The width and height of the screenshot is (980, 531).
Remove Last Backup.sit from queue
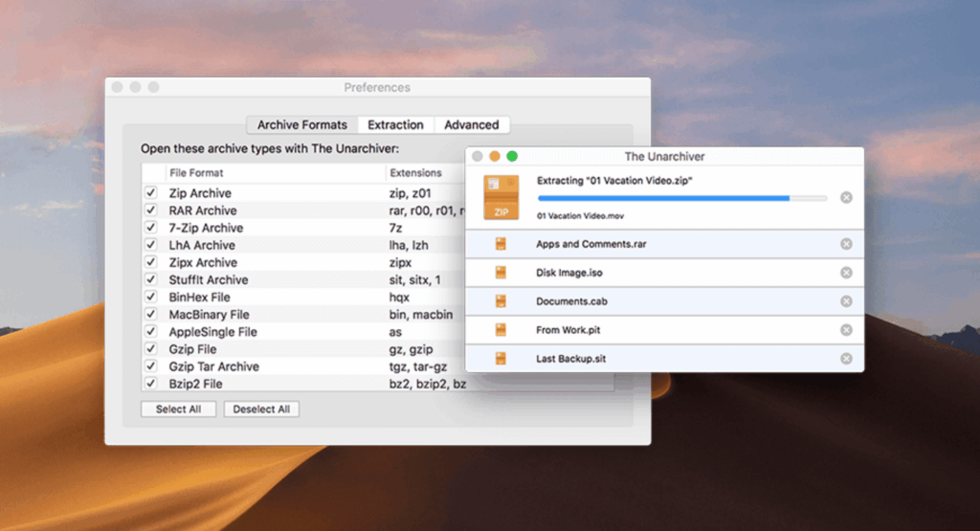[846, 359]
